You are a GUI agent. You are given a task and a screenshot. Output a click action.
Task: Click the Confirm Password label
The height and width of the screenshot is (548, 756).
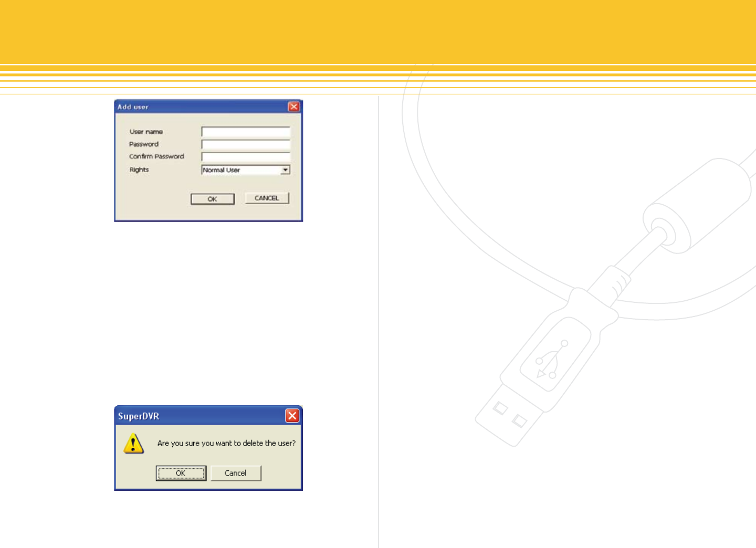[x=156, y=156]
